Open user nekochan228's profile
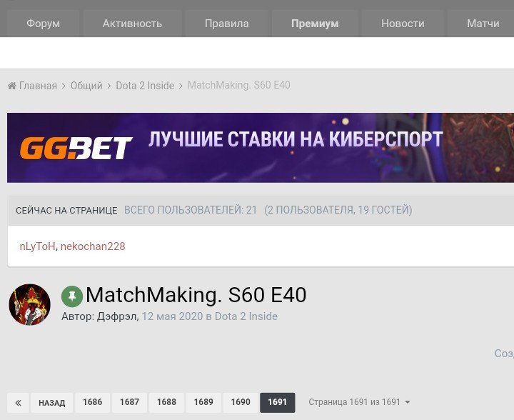Viewport: 514px width, 420px height. coord(93,246)
